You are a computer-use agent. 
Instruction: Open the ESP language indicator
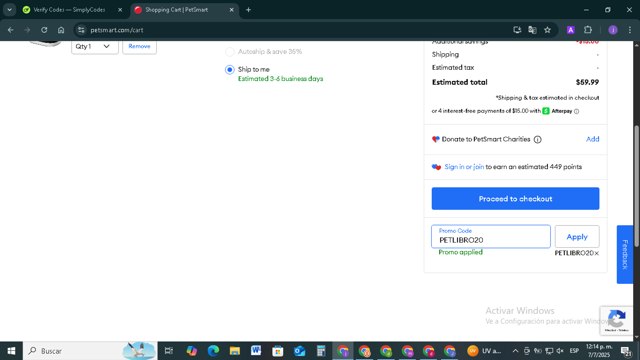[x=574, y=351]
